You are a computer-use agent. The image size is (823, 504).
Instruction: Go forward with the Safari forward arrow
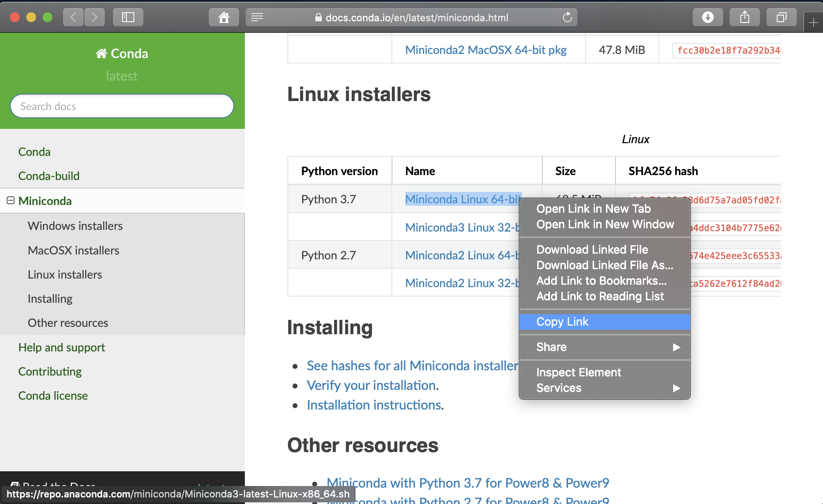(95, 17)
